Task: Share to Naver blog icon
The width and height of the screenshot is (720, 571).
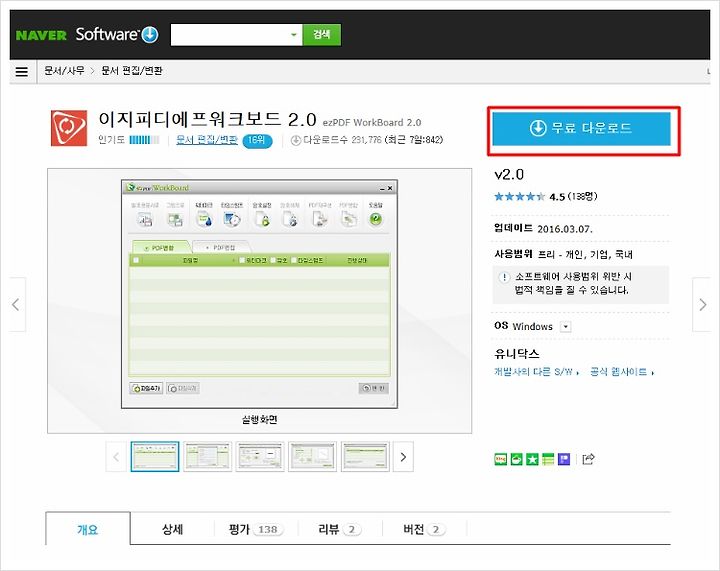Action: pos(501,459)
